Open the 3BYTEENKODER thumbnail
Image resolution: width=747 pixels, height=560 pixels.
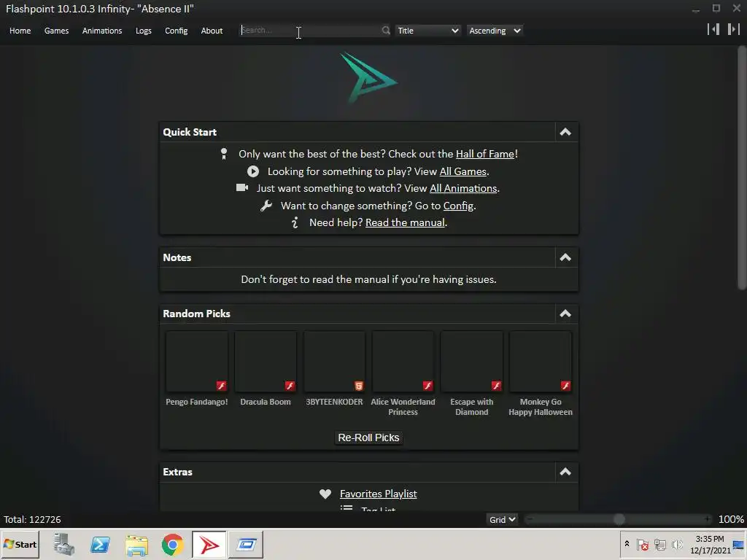pyautogui.click(x=334, y=362)
